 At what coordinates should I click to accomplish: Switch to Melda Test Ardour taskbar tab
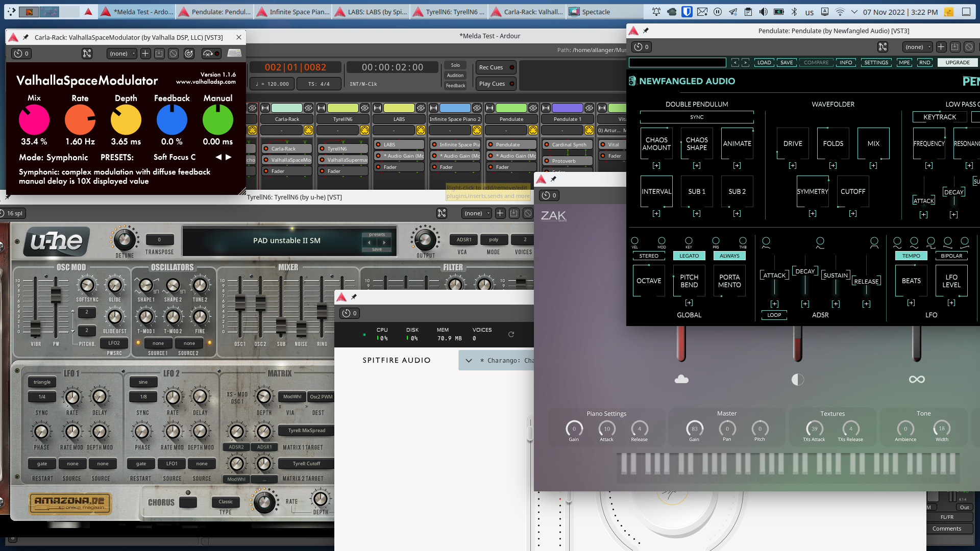click(137, 12)
